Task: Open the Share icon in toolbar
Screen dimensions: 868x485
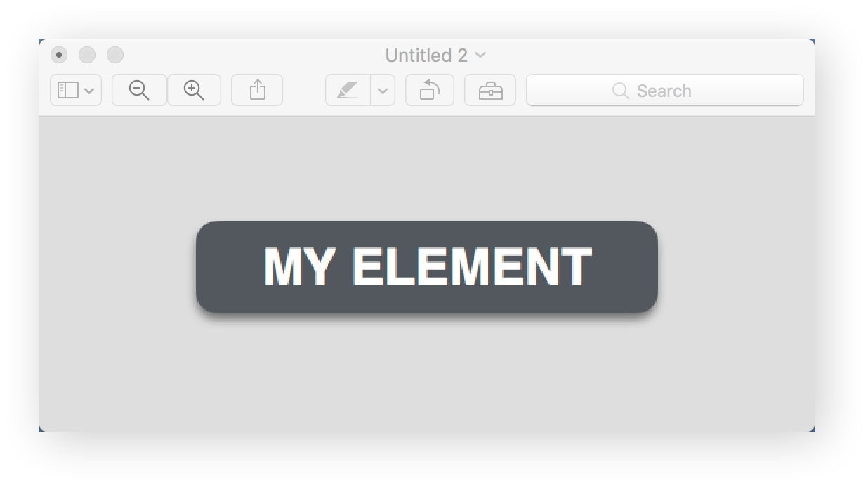Action: click(257, 90)
